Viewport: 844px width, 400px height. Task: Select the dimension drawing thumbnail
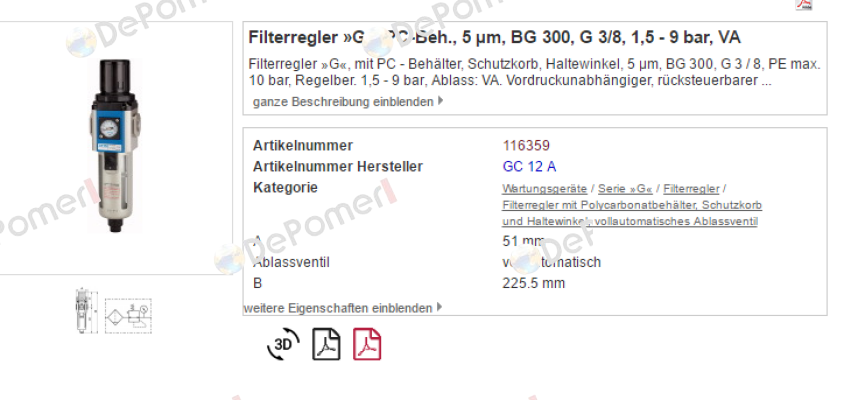click(86, 311)
